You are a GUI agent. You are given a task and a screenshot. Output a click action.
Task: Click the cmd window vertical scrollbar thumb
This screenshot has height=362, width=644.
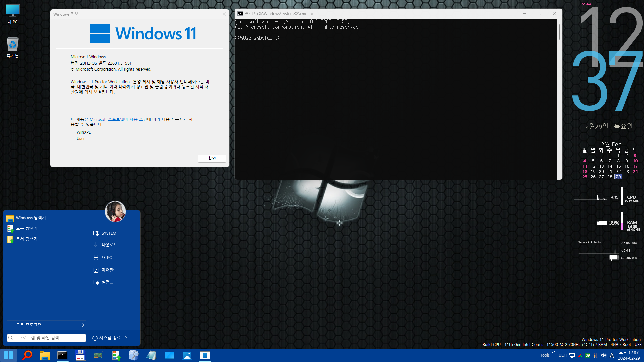click(559, 32)
